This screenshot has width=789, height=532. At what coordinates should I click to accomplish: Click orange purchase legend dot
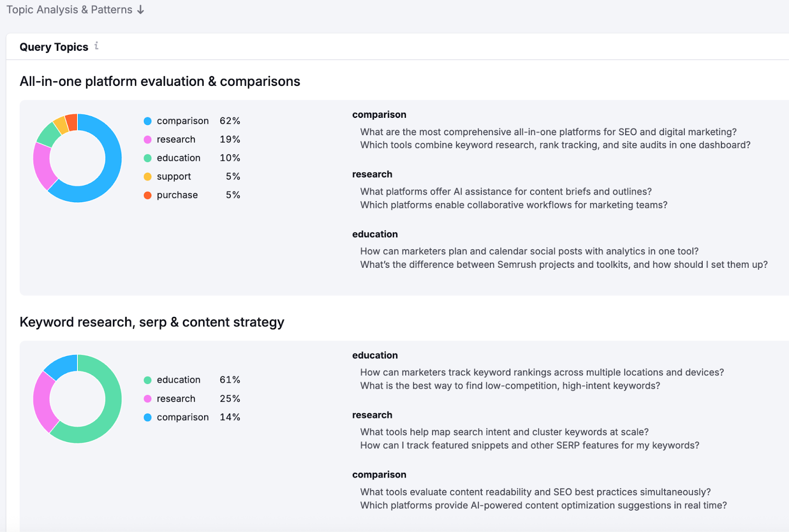coord(147,195)
